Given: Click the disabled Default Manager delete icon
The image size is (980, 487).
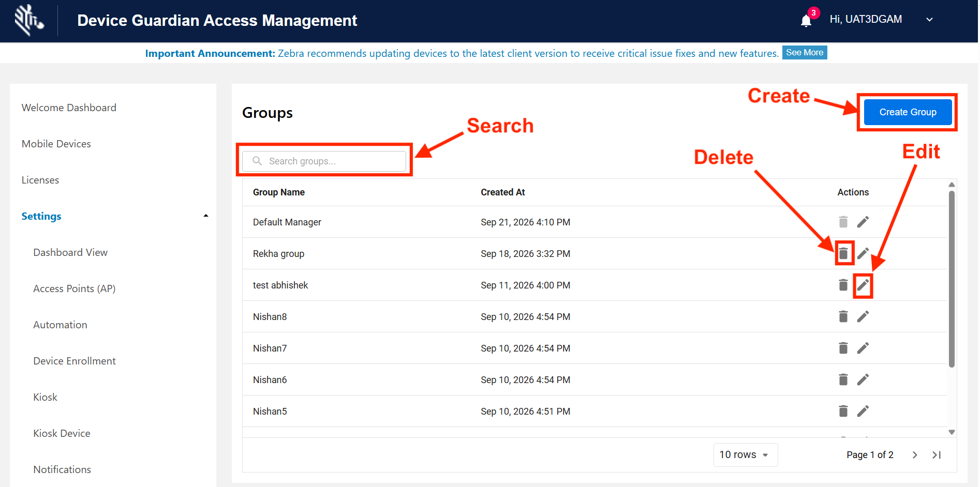Looking at the screenshot, I should pyautogui.click(x=843, y=222).
